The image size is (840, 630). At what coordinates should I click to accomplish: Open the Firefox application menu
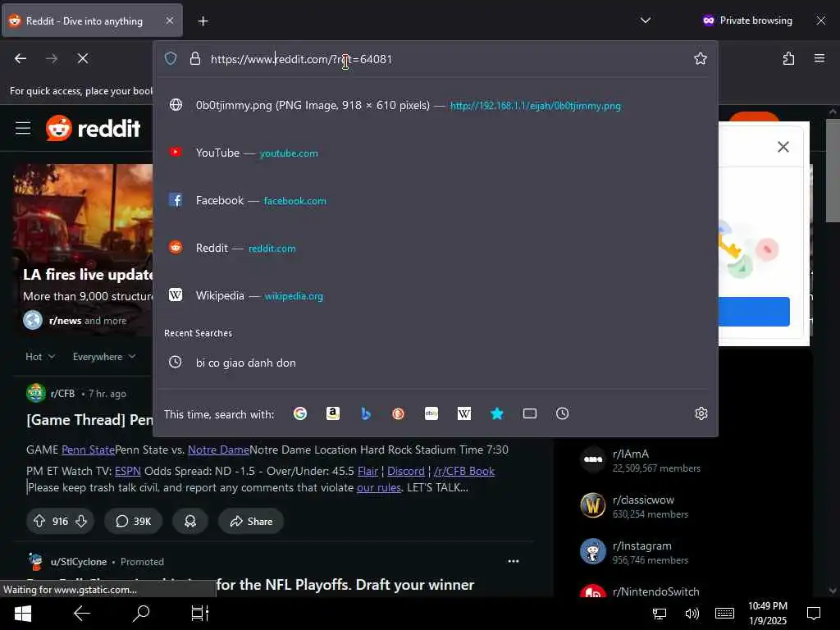point(819,58)
